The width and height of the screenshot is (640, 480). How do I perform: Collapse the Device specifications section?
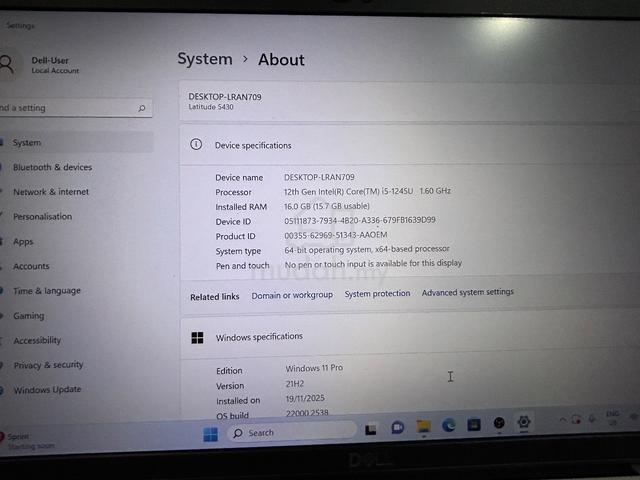point(409,144)
